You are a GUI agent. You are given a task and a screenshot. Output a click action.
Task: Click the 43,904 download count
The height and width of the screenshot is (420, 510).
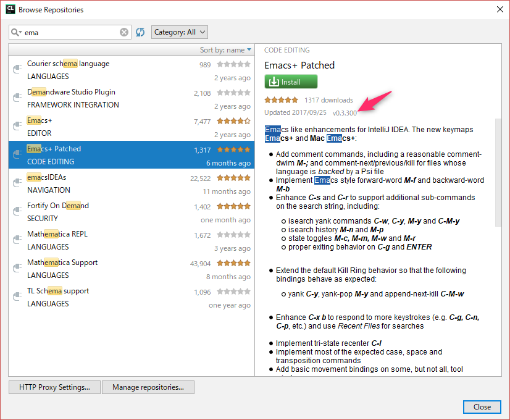[x=200, y=264]
